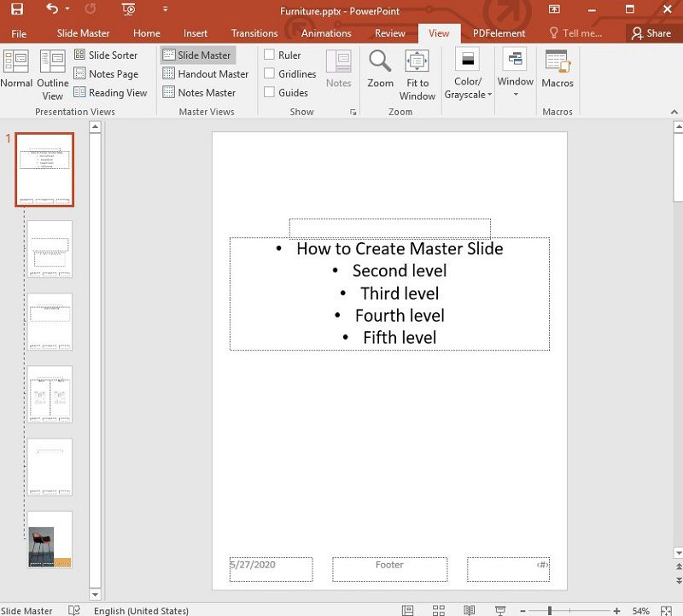Click the Share button
The image size is (683, 616).
pyautogui.click(x=651, y=33)
